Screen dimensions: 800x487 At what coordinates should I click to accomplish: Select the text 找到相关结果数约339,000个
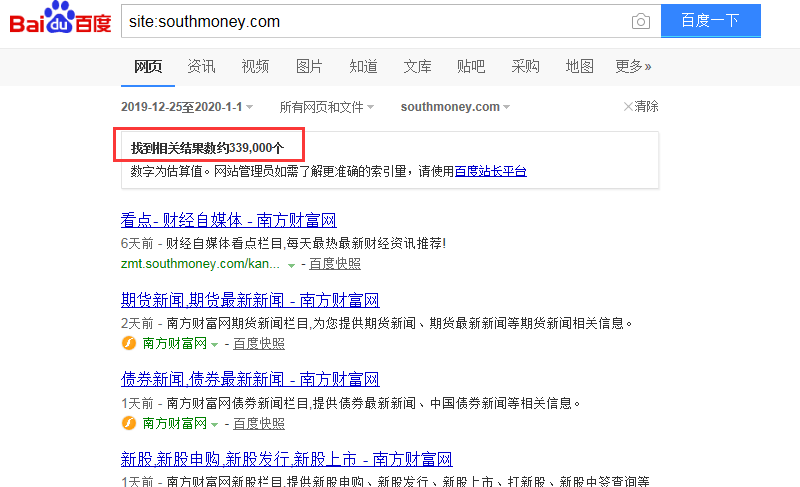click(207, 148)
